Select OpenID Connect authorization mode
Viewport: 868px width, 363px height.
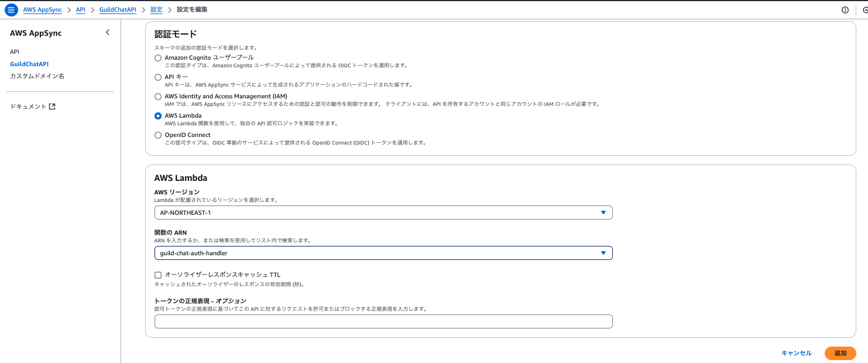pyautogui.click(x=158, y=135)
